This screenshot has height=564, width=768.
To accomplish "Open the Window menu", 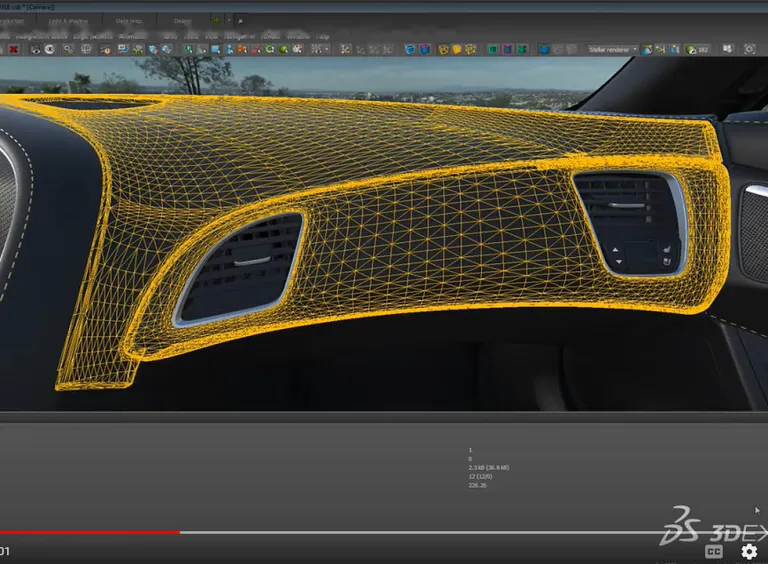I will point(298,36).
